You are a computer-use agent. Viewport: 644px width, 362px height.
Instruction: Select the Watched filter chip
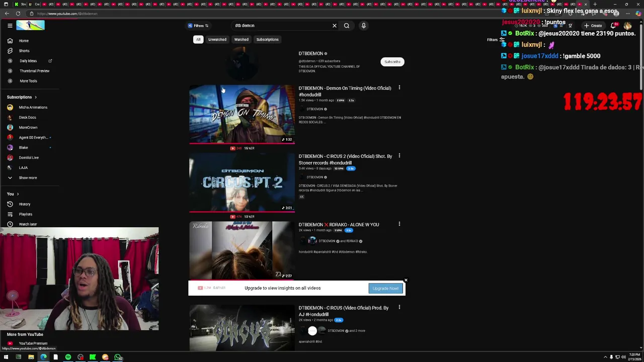(241, 40)
